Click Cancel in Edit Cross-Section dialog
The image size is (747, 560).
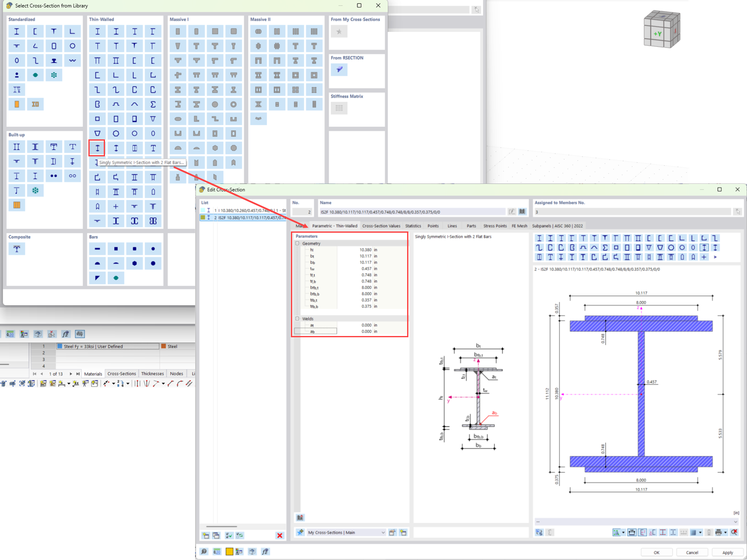pos(692,553)
